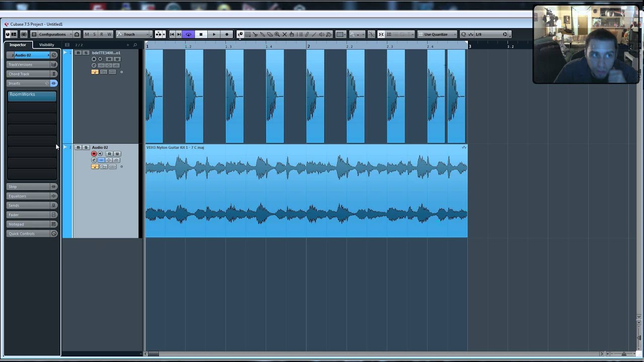This screenshot has height=362, width=644.
Task: Select the Color paint bucket tool
Action: (x=329, y=34)
